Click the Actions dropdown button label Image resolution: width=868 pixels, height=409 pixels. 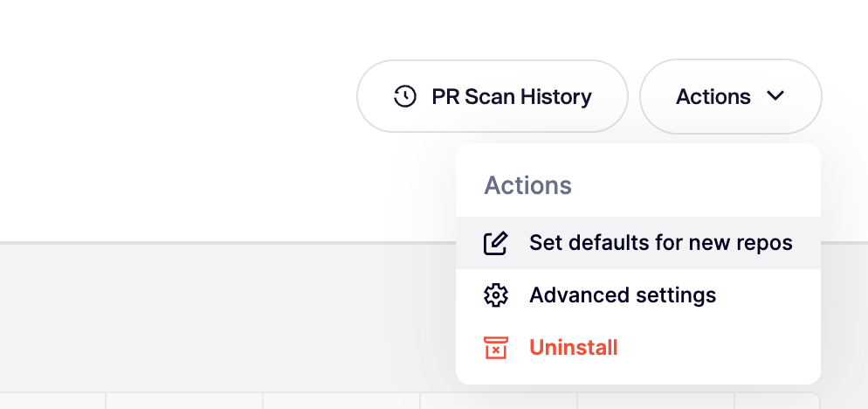[x=713, y=96]
